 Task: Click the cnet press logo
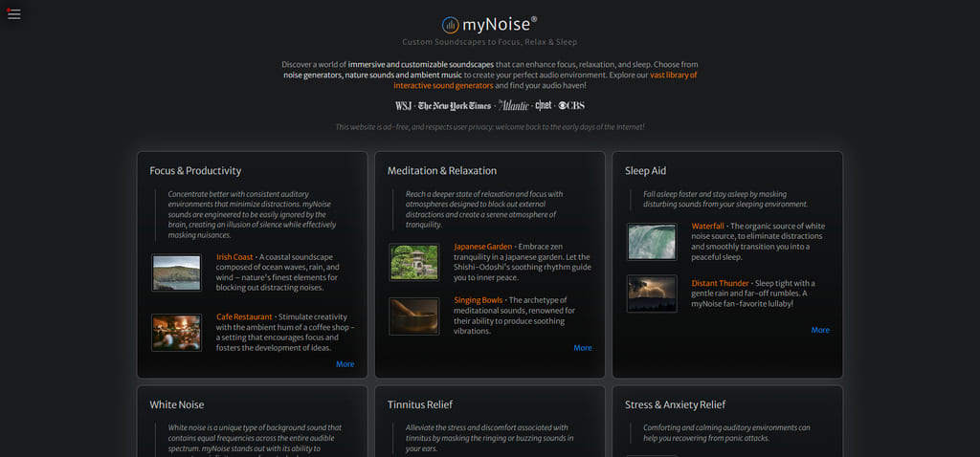click(x=544, y=105)
